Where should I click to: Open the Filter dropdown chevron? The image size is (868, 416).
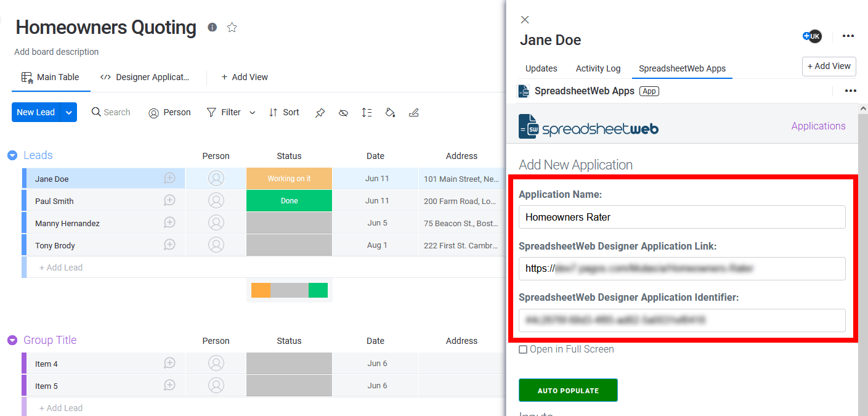pos(251,112)
